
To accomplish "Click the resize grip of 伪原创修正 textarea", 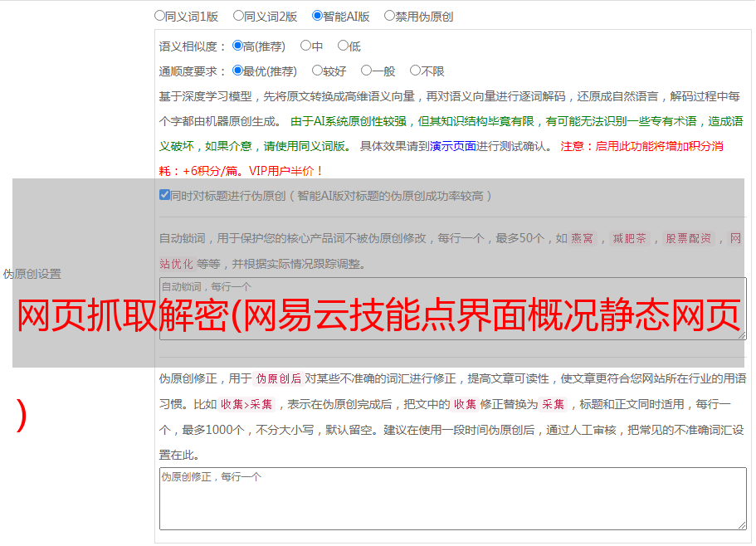I will [742, 525].
